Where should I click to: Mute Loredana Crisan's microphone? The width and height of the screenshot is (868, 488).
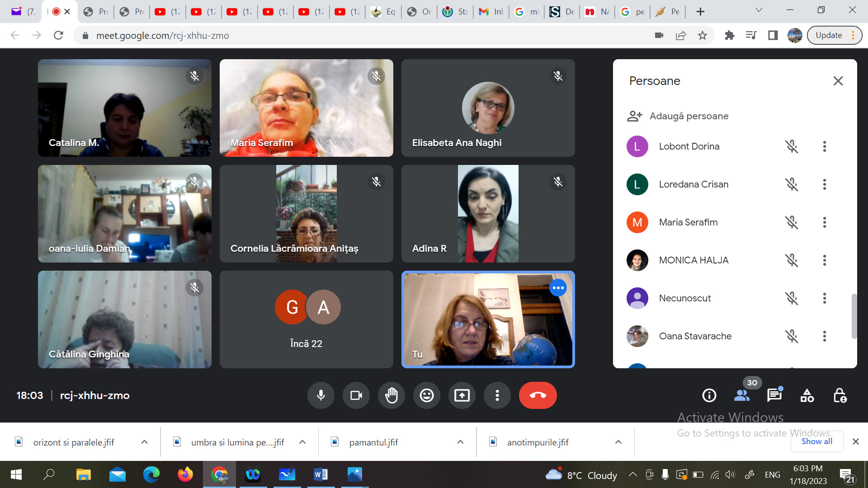791,184
